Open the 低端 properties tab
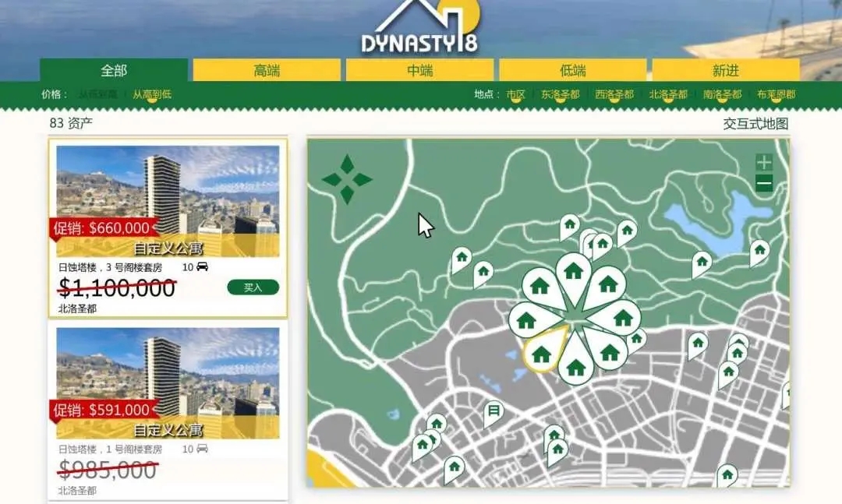The width and height of the screenshot is (842, 504). pos(573,70)
